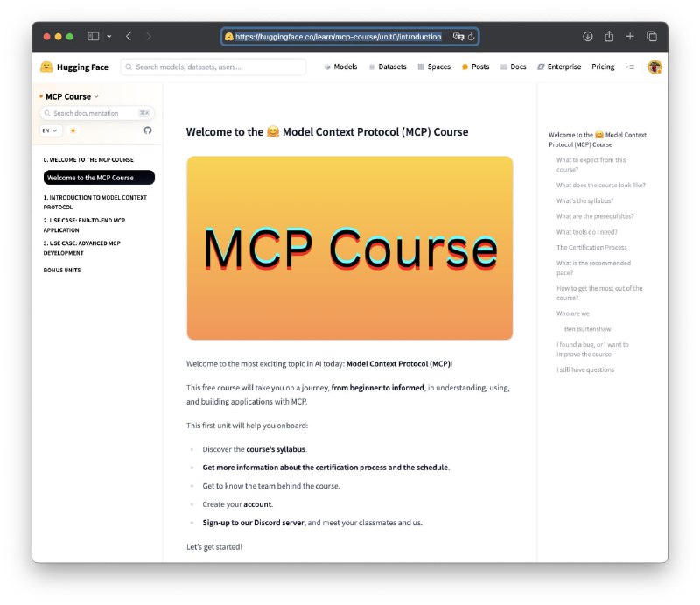This screenshot has height=605, width=700.
Task: Jump to 'What's the syllabus?' section
Action: point(584,200)
